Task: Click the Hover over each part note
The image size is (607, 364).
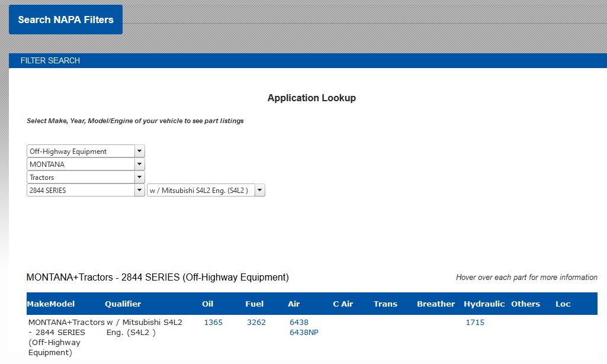Action: [526, 278]
